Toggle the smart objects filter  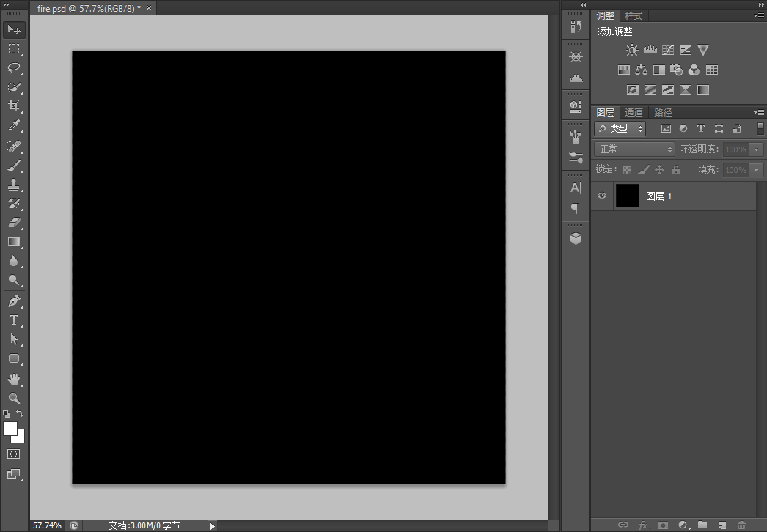736,128
